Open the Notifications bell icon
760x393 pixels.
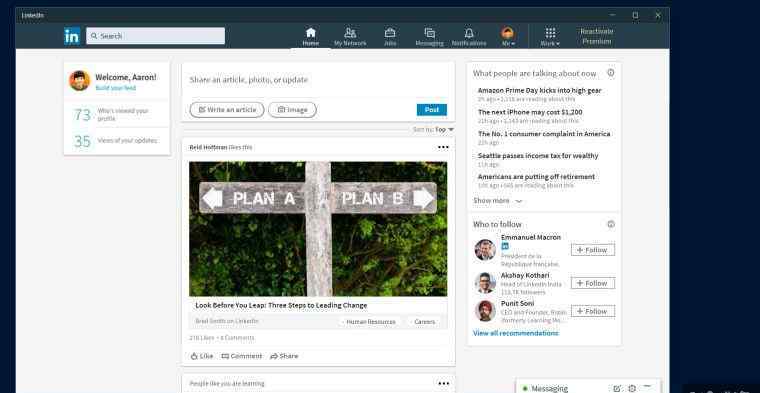469,32
